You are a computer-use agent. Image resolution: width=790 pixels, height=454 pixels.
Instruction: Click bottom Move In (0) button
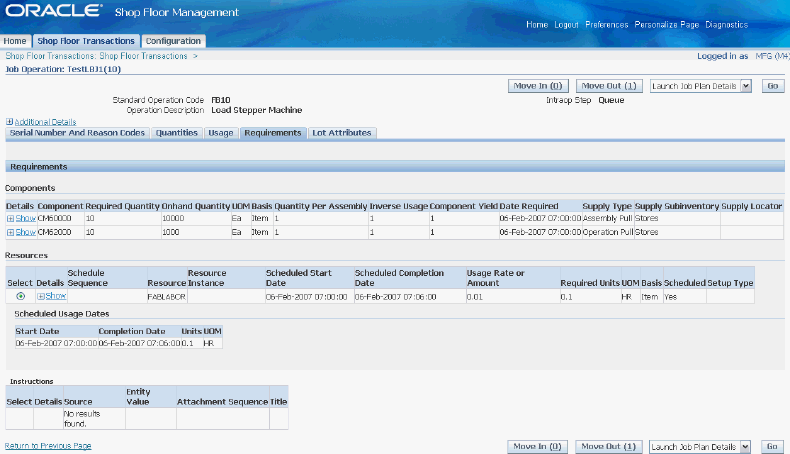click(x=537, y=447)
